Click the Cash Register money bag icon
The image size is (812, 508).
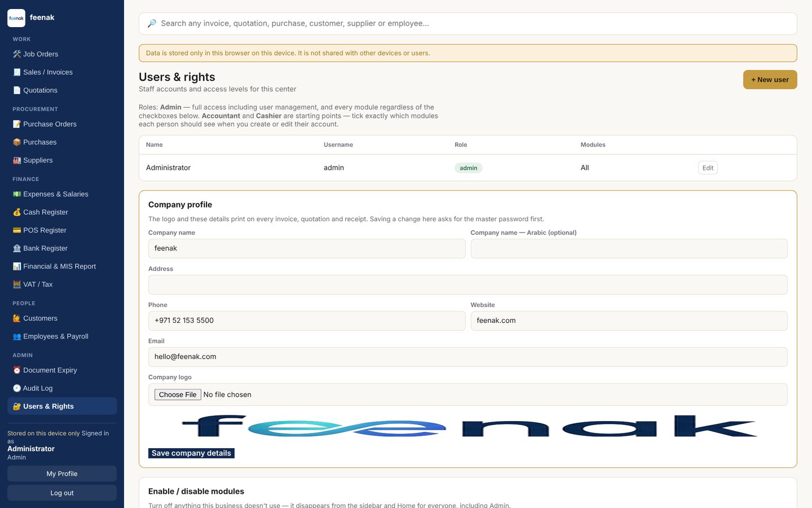pyautogui.click(x=17, y=212)
